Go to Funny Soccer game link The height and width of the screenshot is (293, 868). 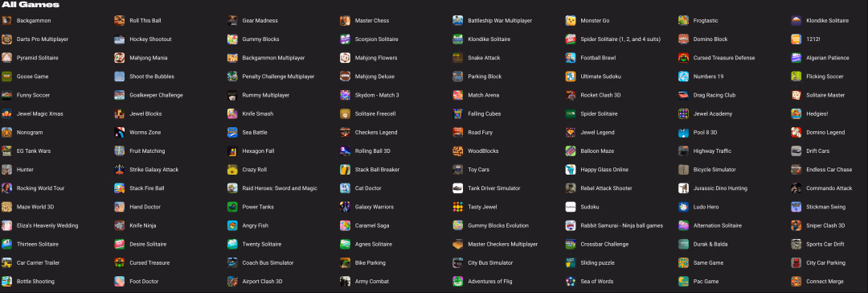pyautogui.click(x=33, y=96)
